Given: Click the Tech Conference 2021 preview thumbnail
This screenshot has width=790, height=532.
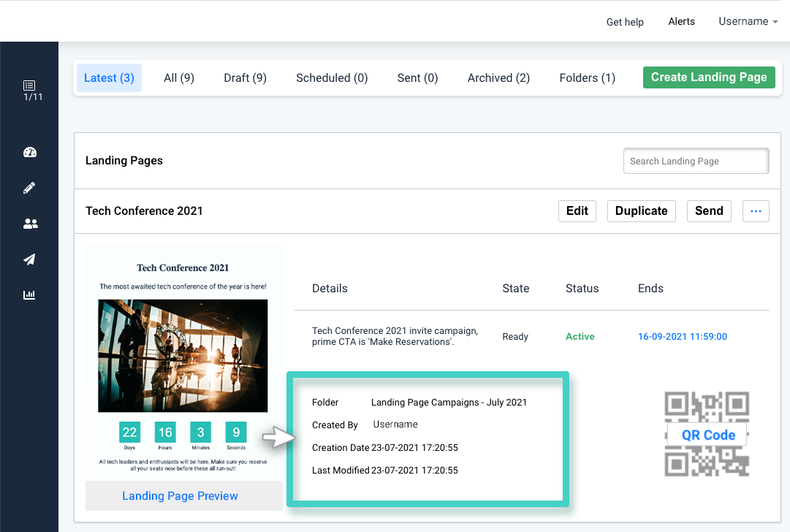Looking at the screenshot, I should coord(183,362).
